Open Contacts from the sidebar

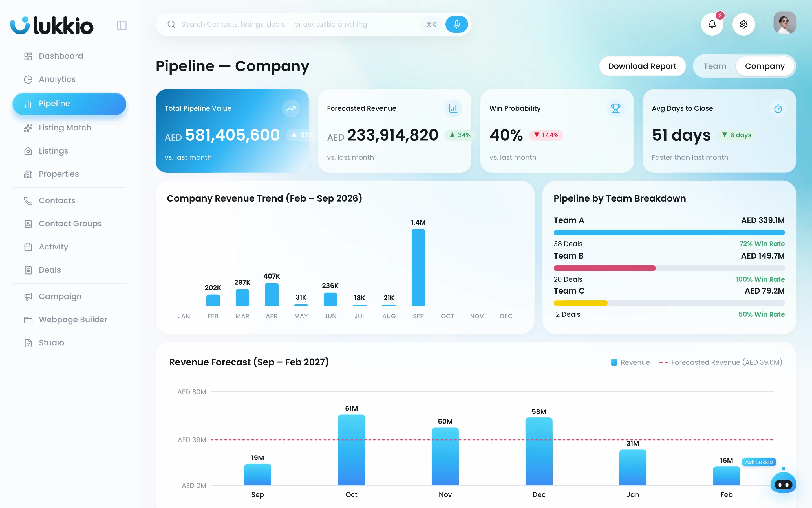click(x=69, y=201)
